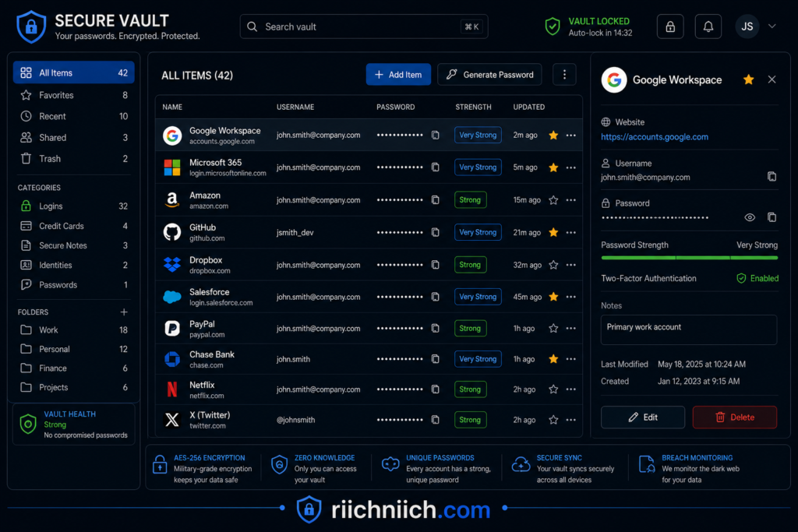Screen dimensions: 798x532
Task: Expand the account menu chevron beside JS
Action: 772,26
